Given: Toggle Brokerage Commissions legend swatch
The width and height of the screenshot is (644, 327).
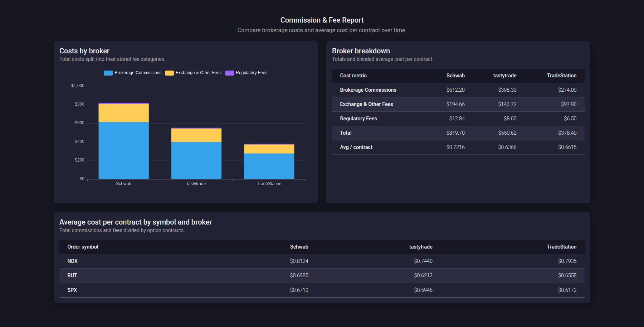Looking at the screenshot, I should 108,73.
